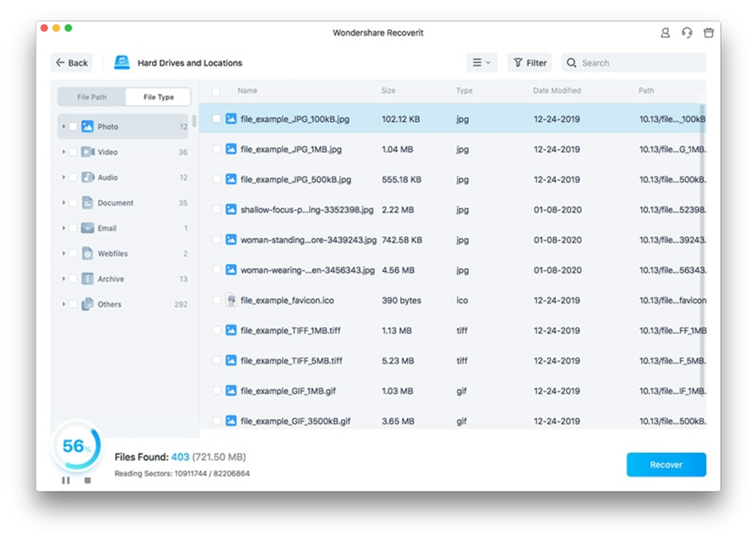Switch to the File Path tab
Viewport: 756px width, 541px height.
91,97
